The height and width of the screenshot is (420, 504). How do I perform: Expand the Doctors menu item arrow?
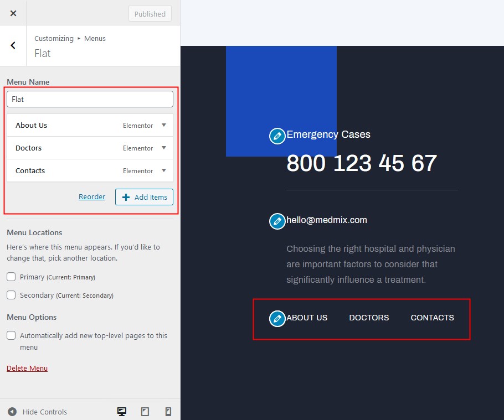point(164,148)
